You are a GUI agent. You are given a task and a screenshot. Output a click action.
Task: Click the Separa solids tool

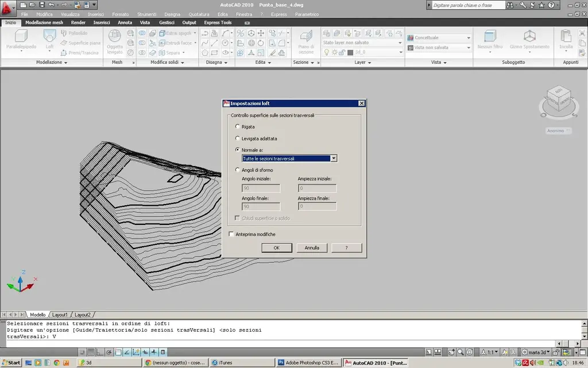(170, 52)
